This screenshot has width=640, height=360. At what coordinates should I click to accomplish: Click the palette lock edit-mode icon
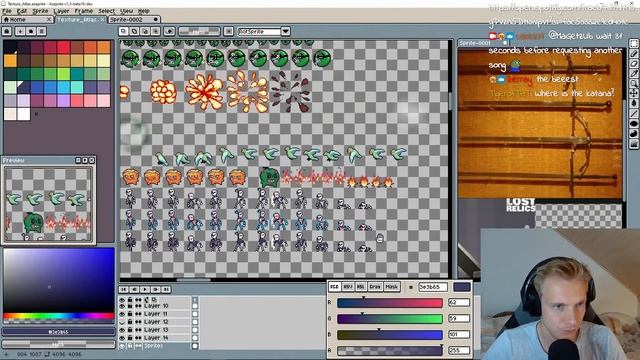point(7,31)
